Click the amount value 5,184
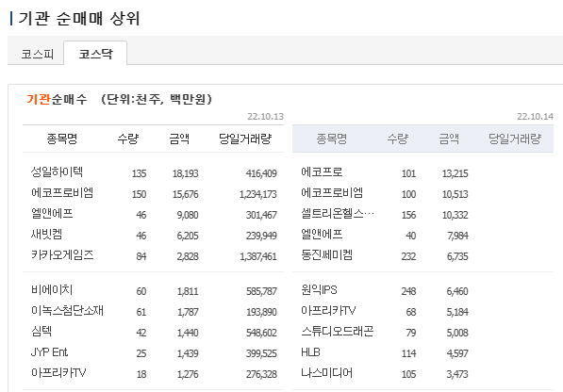 click(x=457, y=312)
